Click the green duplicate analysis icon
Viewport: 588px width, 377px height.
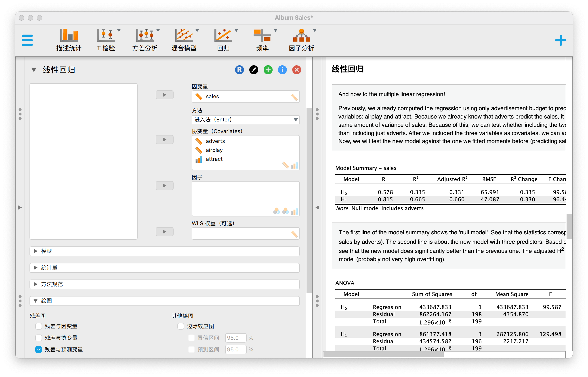tap(268, 70)
